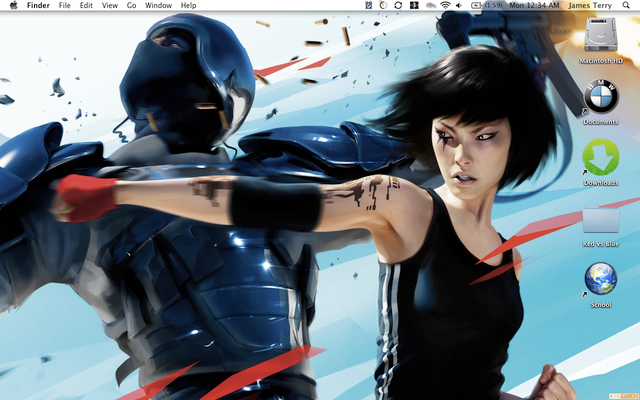
Task: Open the Help menu
Action: point(189,5)
